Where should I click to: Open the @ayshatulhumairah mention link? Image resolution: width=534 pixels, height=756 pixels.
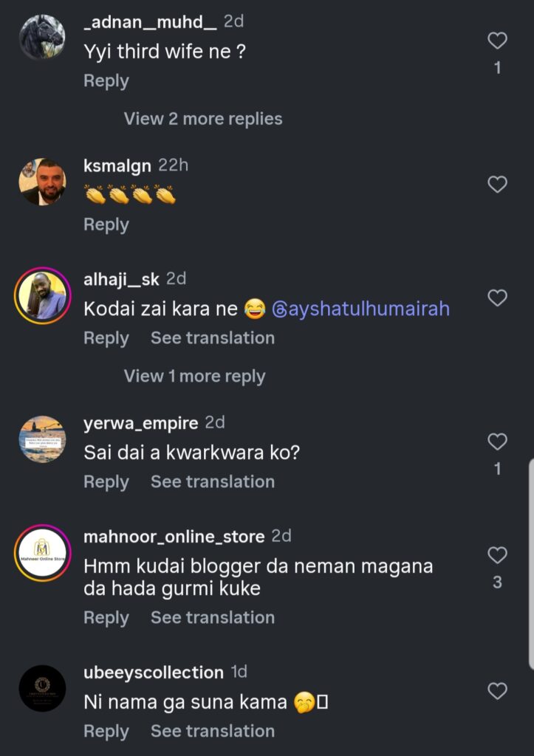pyautogui.click(x=360, y=309)
